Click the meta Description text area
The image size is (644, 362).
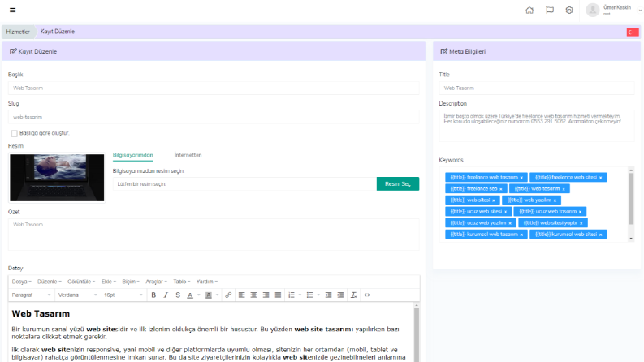pos(536,127)
